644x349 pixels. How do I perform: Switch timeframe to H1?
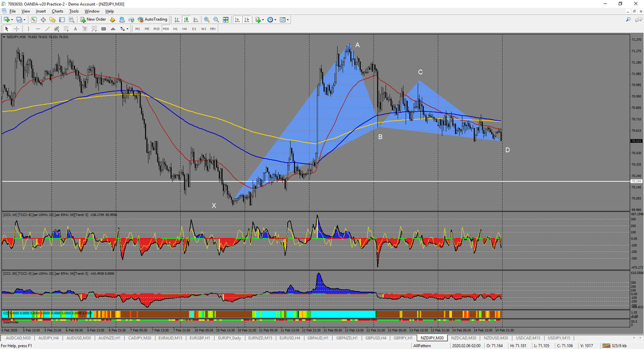tap(175, 28)
